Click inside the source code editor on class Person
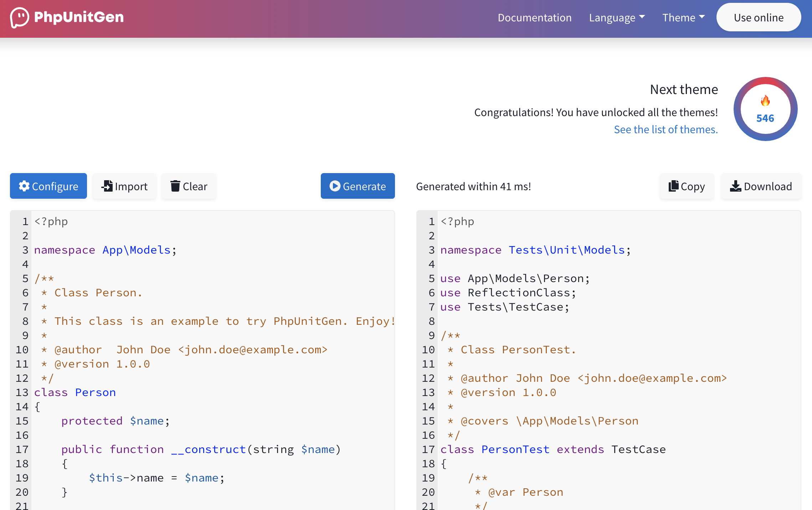 tap(75, 392)
